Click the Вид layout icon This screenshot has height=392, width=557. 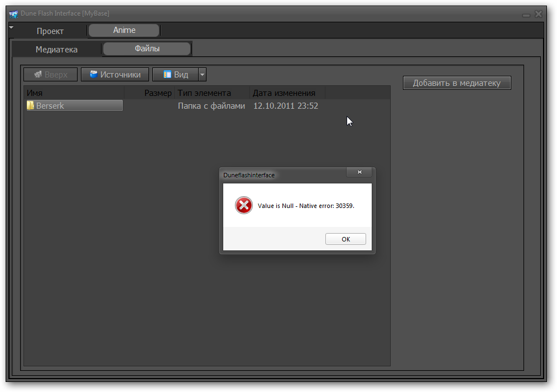[167, 74]
